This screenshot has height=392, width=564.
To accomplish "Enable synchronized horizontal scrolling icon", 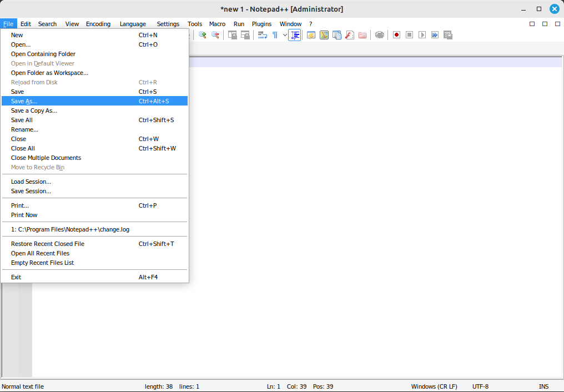I will pos(245,35).
